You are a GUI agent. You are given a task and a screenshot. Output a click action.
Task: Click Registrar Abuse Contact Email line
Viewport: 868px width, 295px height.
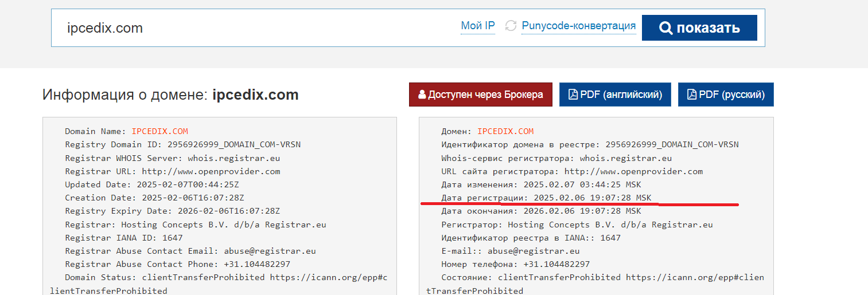tap(190, 251)
